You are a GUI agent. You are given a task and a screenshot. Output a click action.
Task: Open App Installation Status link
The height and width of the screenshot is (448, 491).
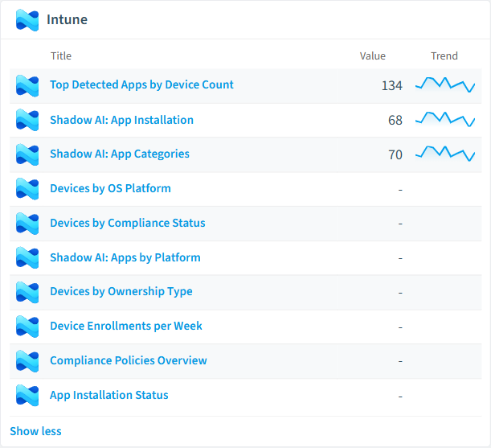(x=109, y=395)
